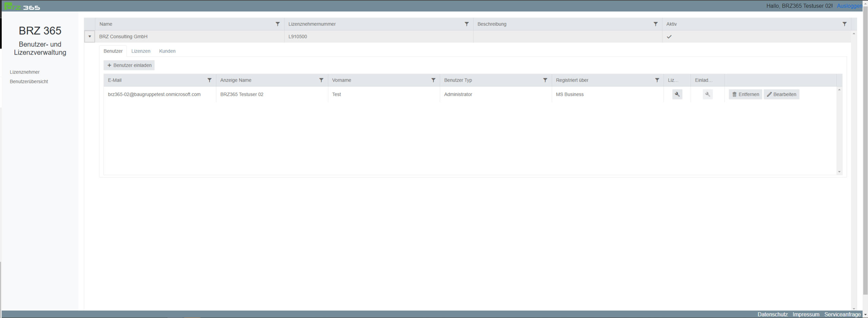Open the Aktiv column filter
Screen dimensions: 868x318
click(x=844, y=24)
